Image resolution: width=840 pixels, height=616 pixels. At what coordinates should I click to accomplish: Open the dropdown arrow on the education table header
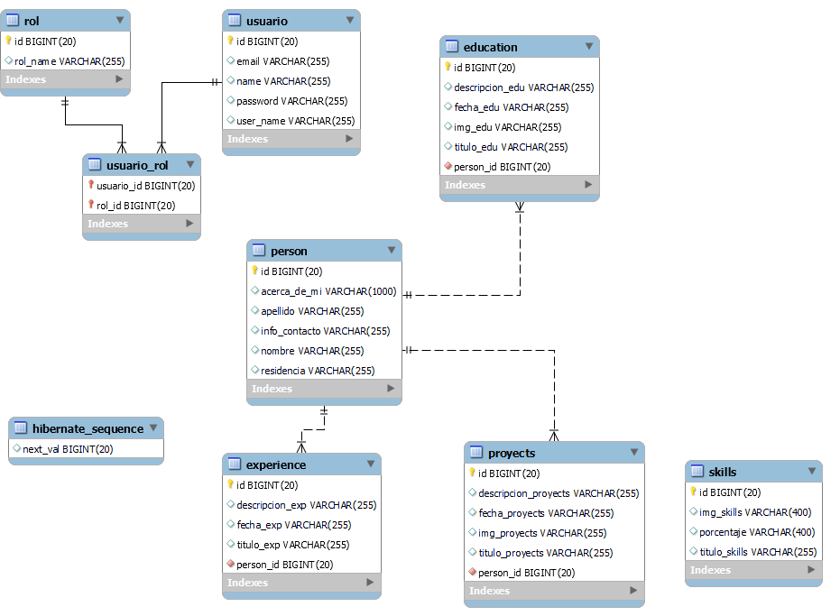[x=591, y=46]
